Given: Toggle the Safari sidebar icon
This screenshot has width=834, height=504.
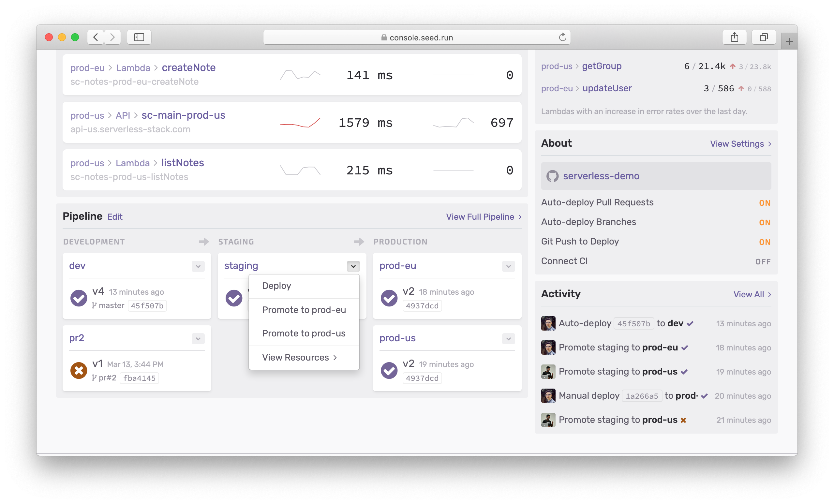Looking at the screenshot, I should click(139, 37).
